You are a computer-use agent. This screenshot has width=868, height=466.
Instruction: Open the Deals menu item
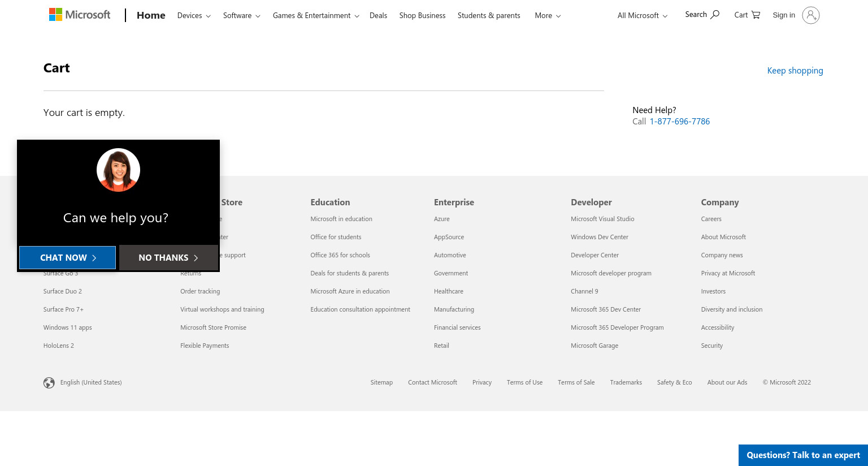pyautogui.click(x=378, y=15)
